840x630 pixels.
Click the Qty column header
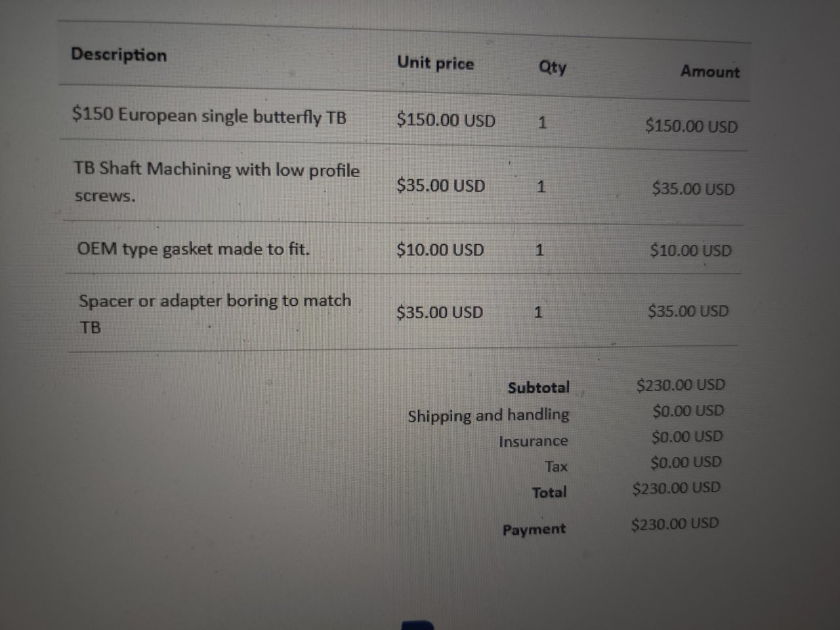click(x=553, y=67)
